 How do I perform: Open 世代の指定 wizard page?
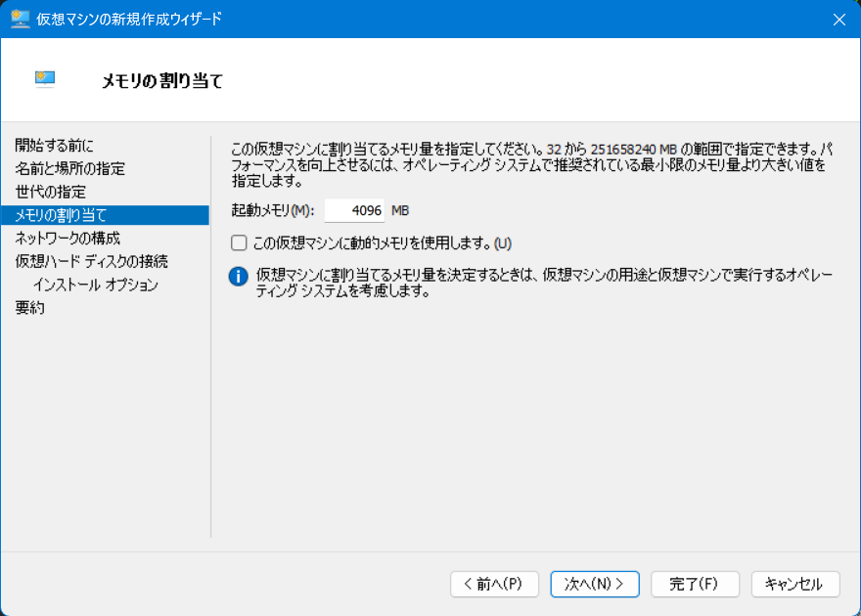pos(51,192)
